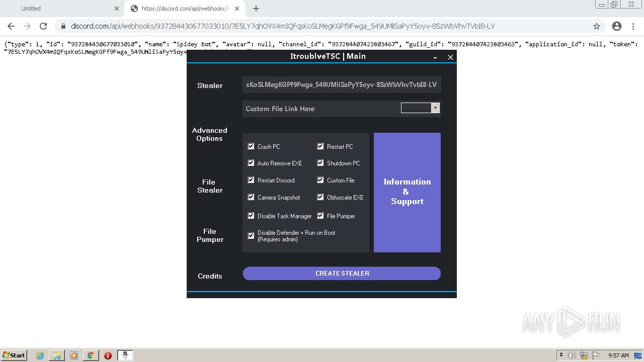The width and height of the screenshot is (644, 362).
Task: Open the Credits section
Action: point(210,276)
